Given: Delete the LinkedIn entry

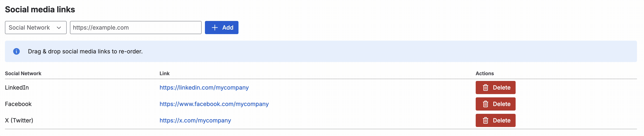Looking at the screenshot, I should (495, 88).
